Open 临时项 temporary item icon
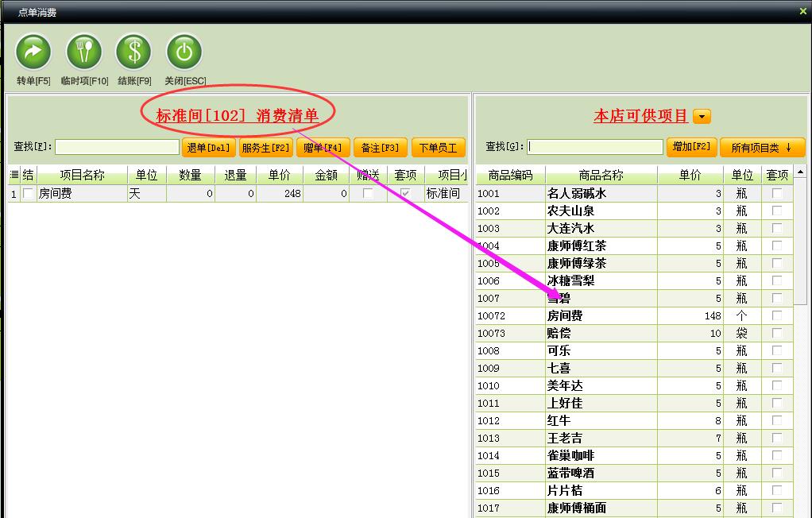 point(83,53)
